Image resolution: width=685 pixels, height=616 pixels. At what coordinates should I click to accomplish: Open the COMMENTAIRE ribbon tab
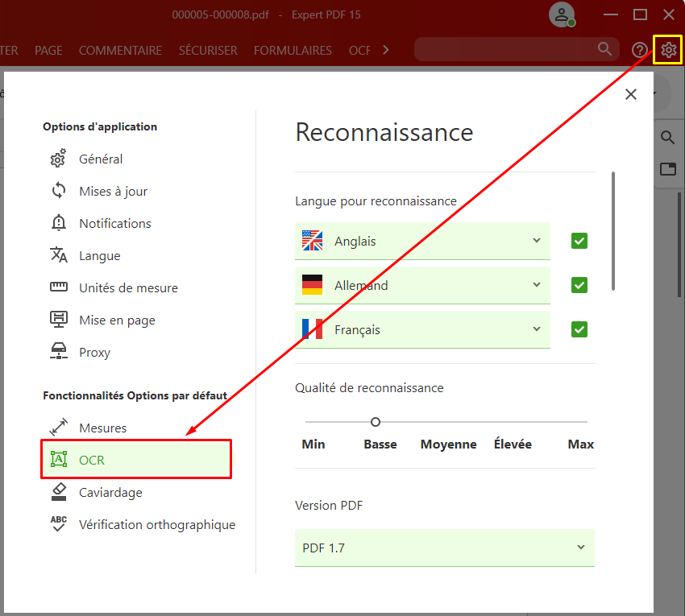[120, 51]
